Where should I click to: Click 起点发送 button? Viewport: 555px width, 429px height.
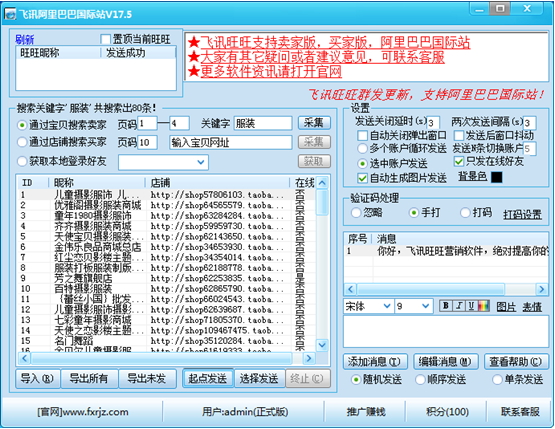208,378
